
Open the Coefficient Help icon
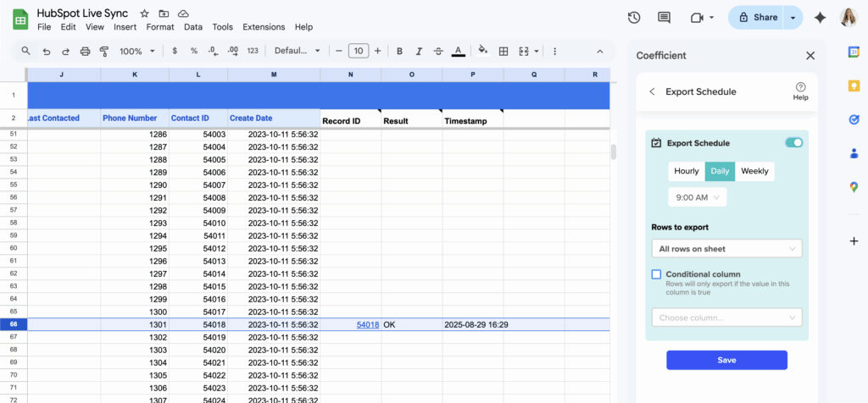pyautogui.click(x=800, y=91)
